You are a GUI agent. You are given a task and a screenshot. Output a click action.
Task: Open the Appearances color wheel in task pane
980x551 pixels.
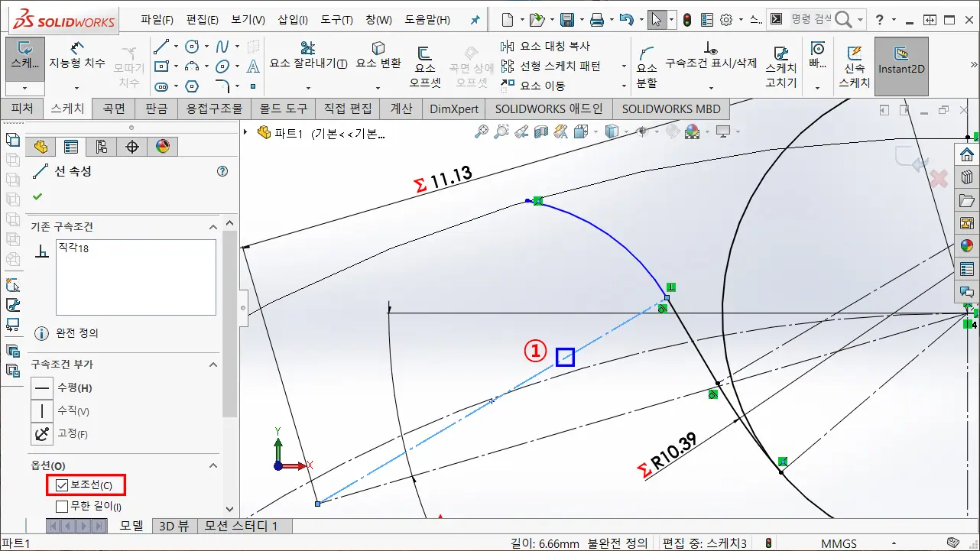point(967,245)
